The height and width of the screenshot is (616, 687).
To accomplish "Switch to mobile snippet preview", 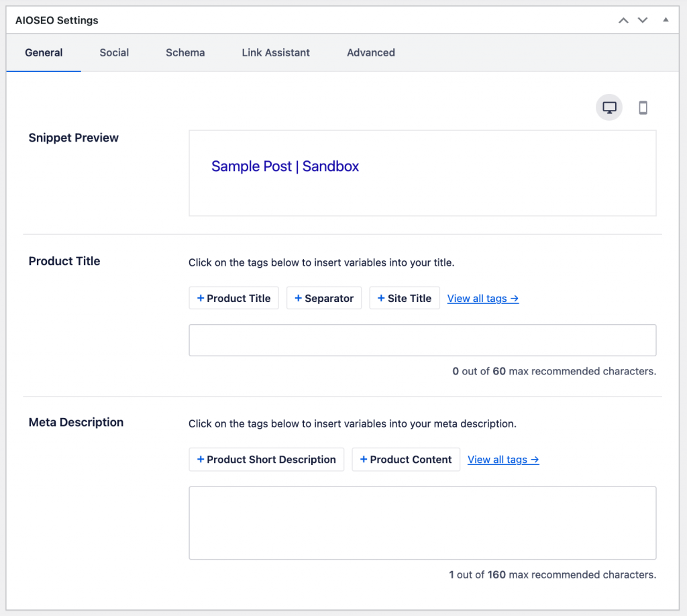I will 643,107.
